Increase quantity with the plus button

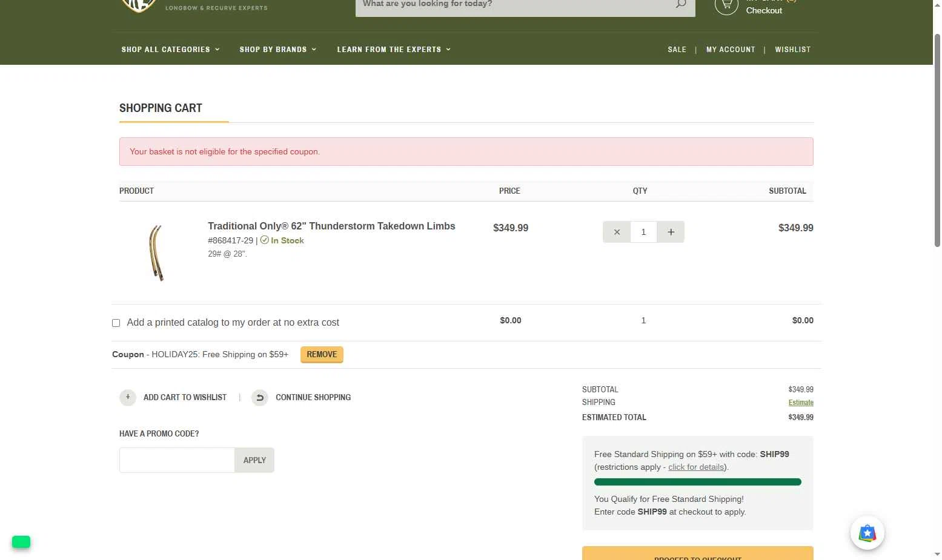[x=671, y=232]
